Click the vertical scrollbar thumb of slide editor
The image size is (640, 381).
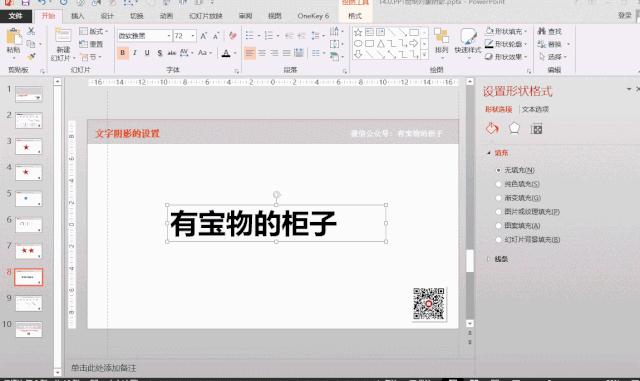point(470,261)
